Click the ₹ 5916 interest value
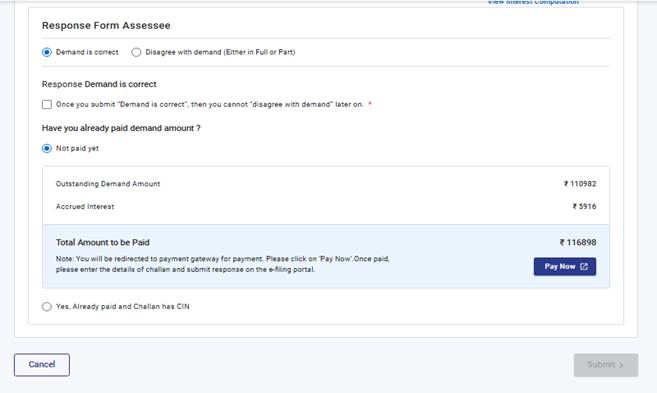The height and width of the screenshot is (393, 657). tap(585, 207)
